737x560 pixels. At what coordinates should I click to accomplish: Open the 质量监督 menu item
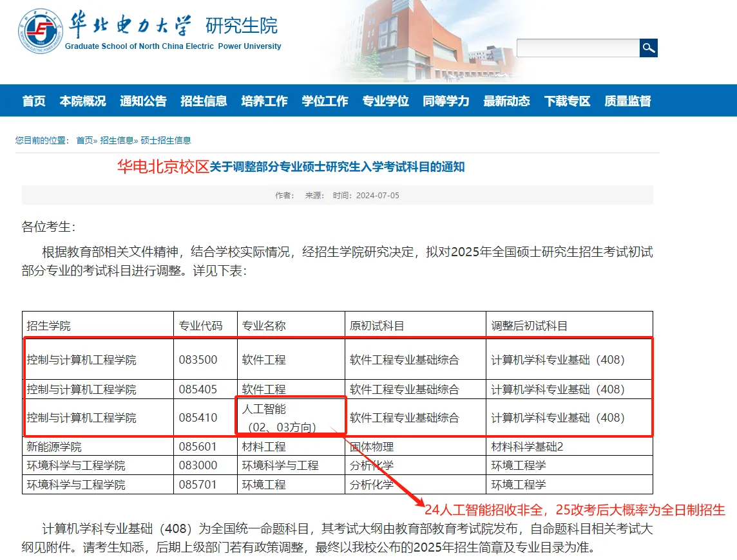click(628, 101)
